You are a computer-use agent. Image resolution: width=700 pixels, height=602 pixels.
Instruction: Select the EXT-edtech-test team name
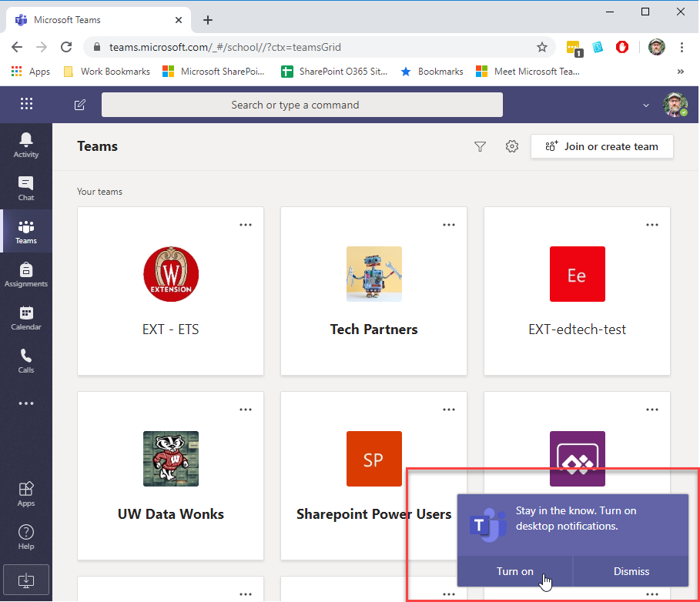point(578,329)
